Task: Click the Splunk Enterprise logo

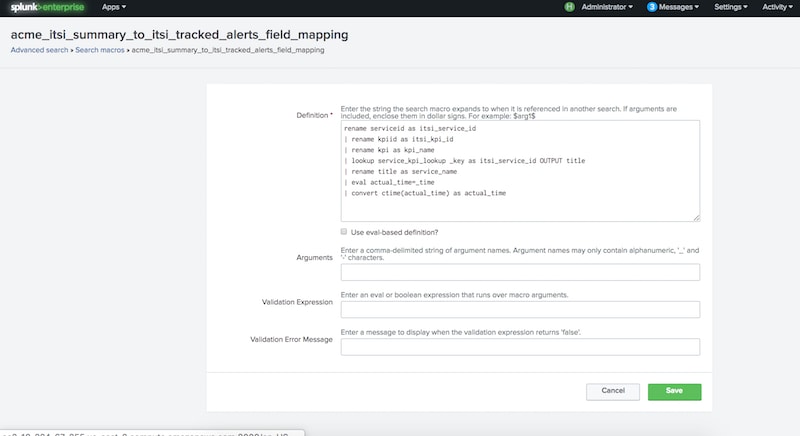Action: [46, 7]
